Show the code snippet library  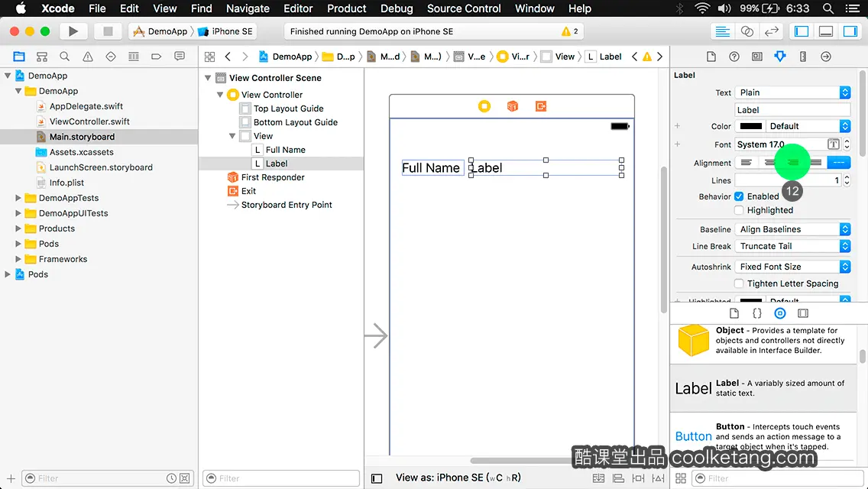click(756, 313)
